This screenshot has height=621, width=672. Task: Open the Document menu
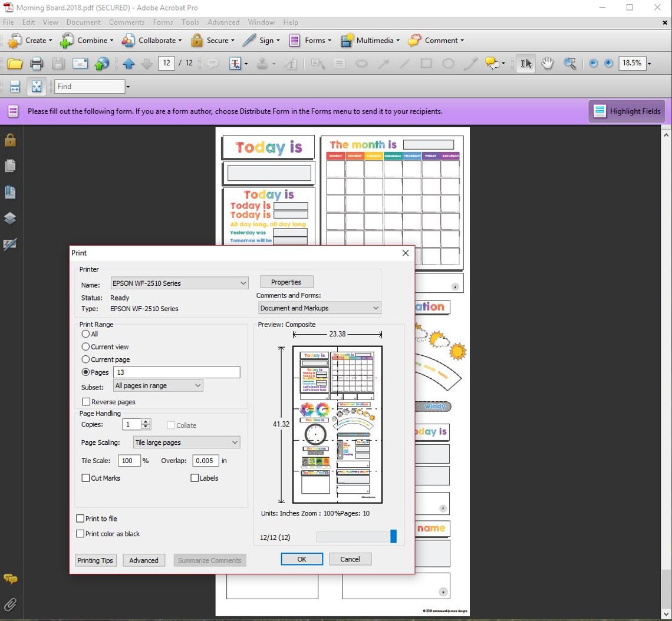84,22
